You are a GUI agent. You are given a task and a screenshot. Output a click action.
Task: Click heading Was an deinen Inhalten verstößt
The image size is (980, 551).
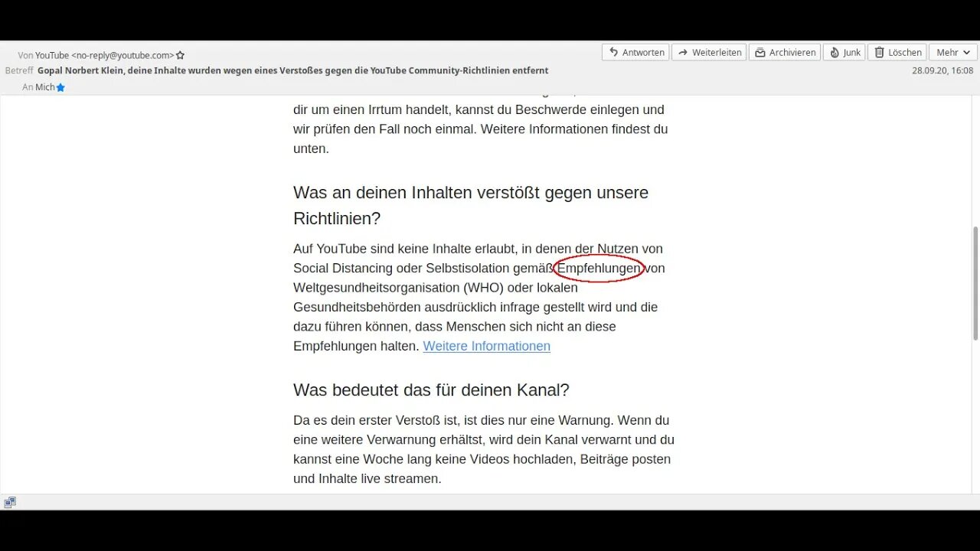click(x=471, y=205)
